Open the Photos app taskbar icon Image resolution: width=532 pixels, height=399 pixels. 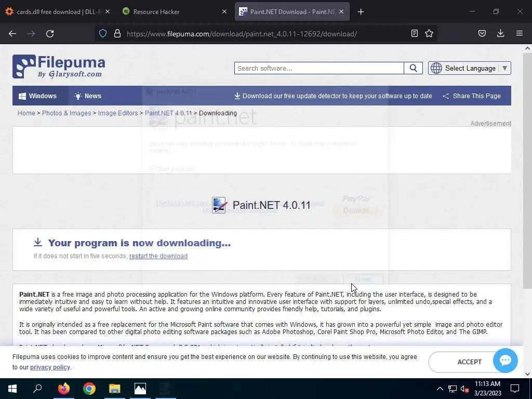[140, 389]
